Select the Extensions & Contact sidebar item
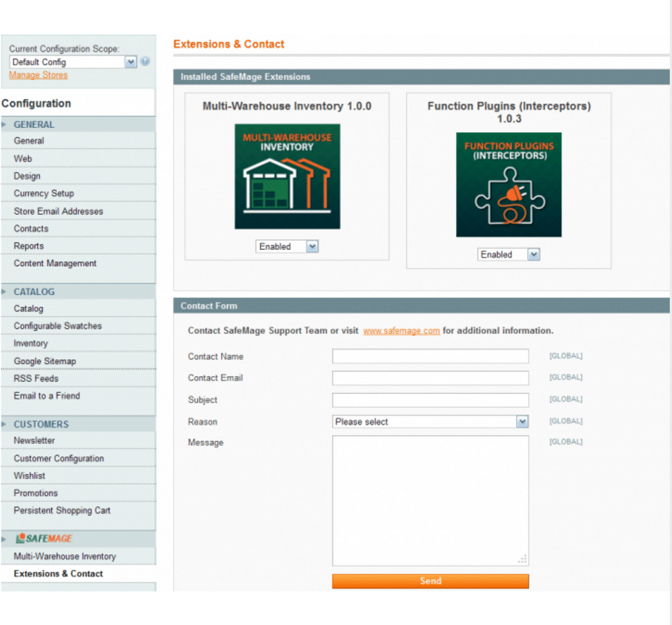This screenshot has height=625, width=672. tap(78, 573)
